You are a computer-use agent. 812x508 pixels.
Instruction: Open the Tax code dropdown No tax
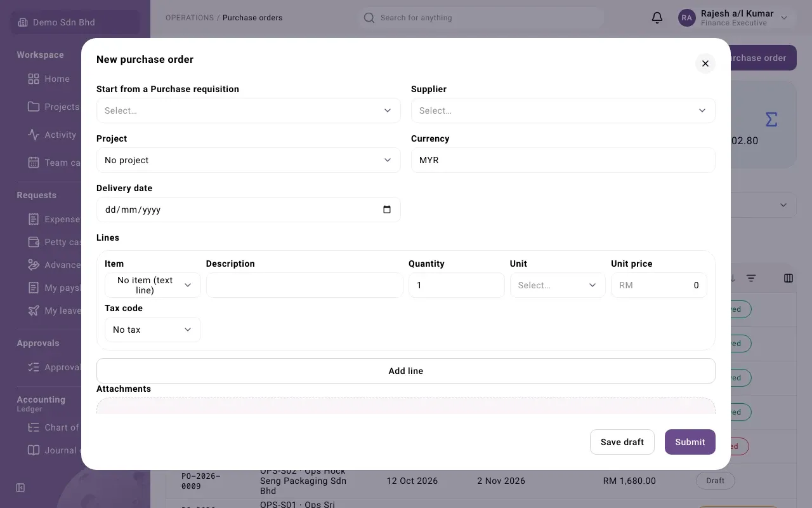153,330
